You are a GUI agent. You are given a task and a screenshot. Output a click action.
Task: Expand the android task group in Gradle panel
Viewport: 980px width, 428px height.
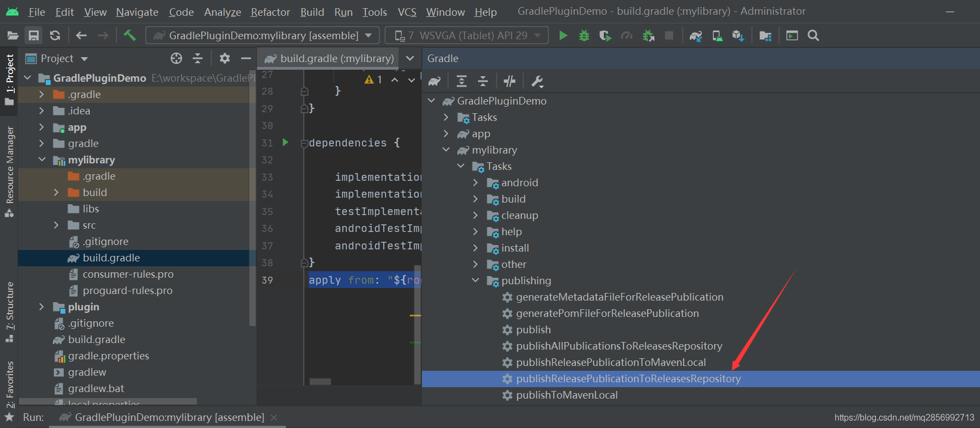pyautogui.click(x=475, y=182)
